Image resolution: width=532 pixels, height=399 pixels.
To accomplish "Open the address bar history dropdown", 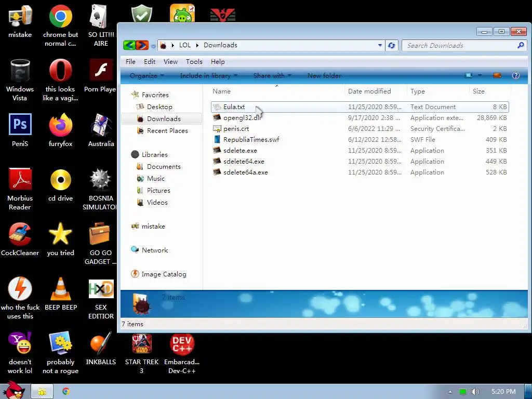I will point(380,45).
